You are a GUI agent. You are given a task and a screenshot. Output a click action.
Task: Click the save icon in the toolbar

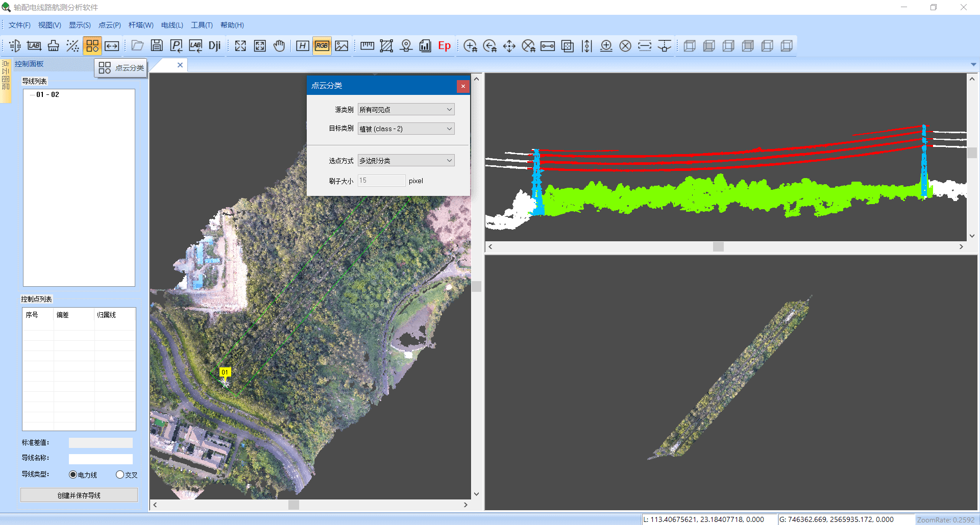coord(156,45)
